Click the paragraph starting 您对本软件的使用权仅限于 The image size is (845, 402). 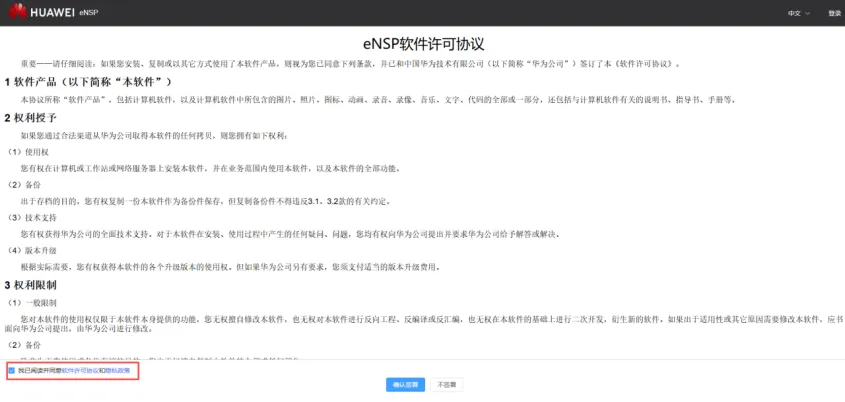(x=422, y=324)
